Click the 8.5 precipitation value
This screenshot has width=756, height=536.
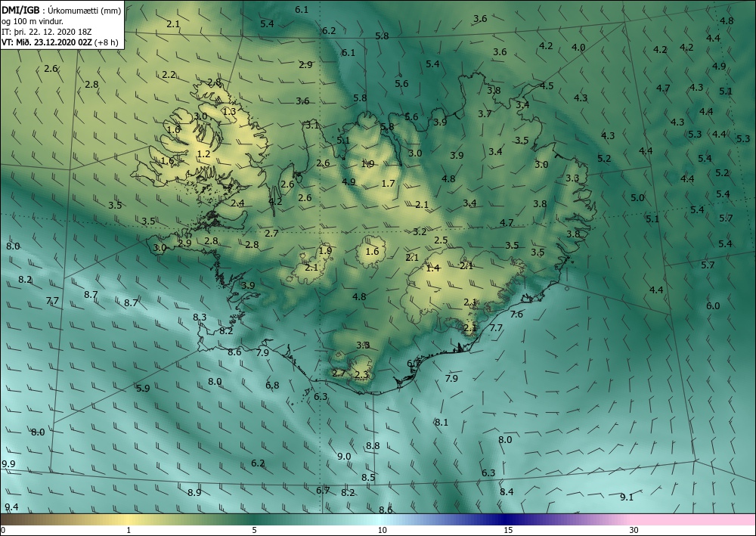tap(368, 478)
